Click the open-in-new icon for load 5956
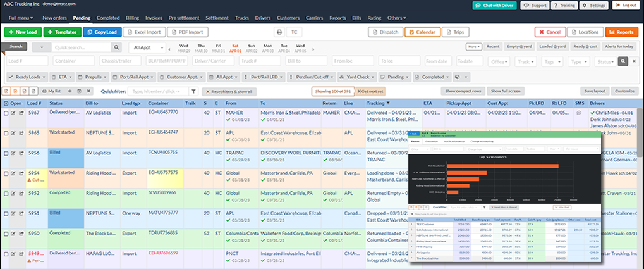 point(21,153)
